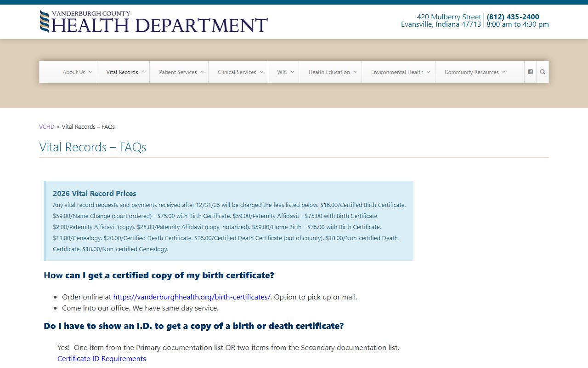The width and height of the screenshot is (588, 368).
Task: Expand the Community Resources dropdown arrow
Action: click(x=504, y=72)
